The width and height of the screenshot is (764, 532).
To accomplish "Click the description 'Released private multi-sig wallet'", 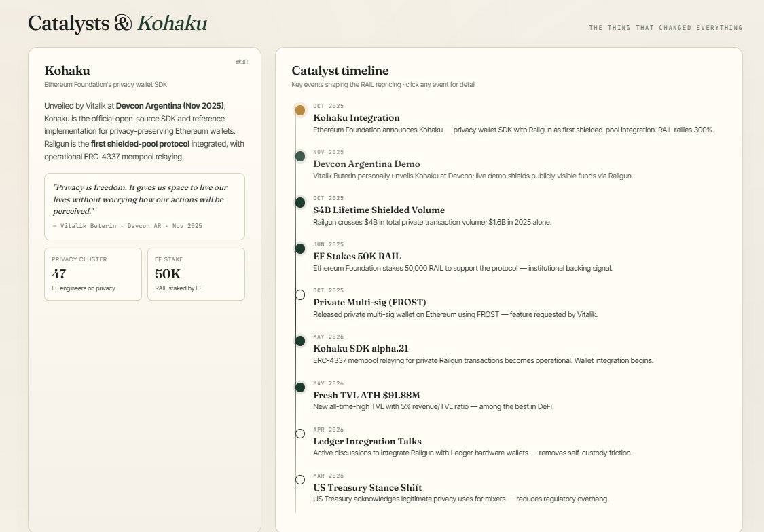I will pos(455,315).
